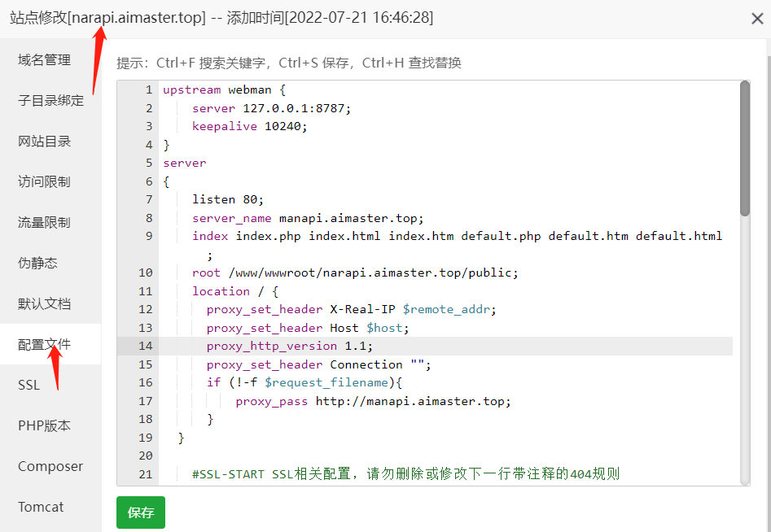Click the editor vertical scrollbar thumb

(x=745, y=148)
